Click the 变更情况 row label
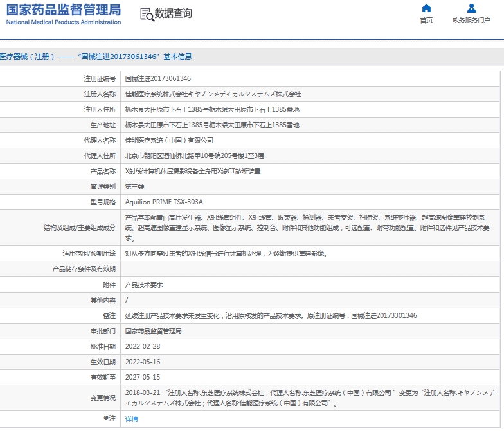 103,398
